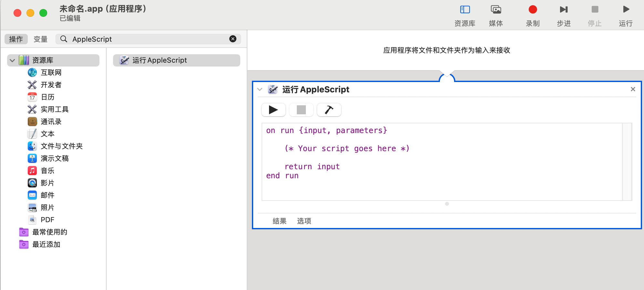Select 运行 AppleScript in results list
The width and height of the screenshot is (644, 290).
(176, 60)
